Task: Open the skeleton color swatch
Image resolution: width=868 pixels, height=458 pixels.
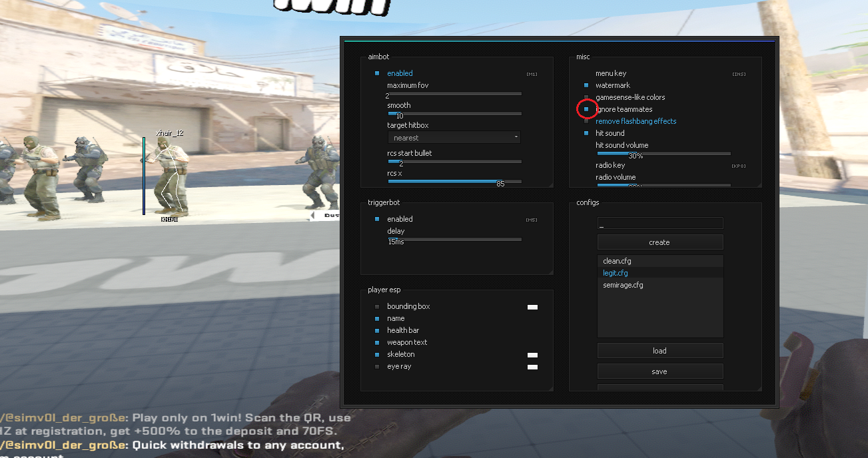Action: pos(532,355)
